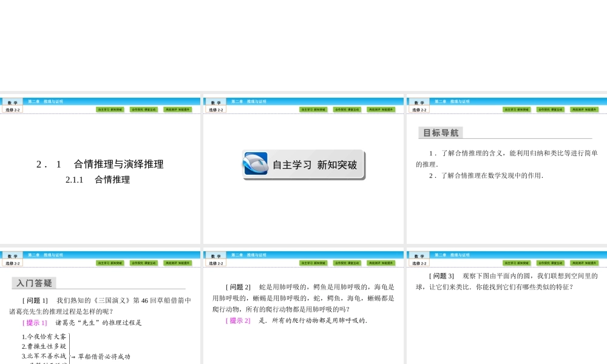Viewport: 607px width, 364px height.
Task: Select the 2.1 合情推理与演绎推理 title slide thumbnail
Action: [x=101, y=170]
